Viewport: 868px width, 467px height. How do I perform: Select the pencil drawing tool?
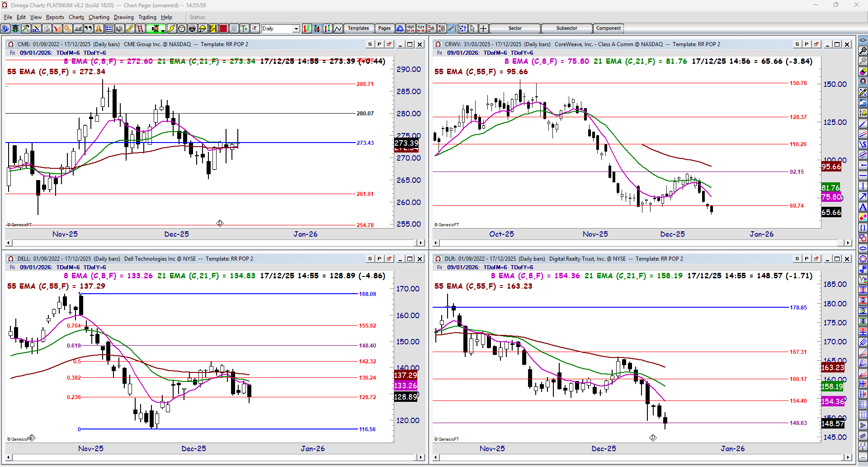pos(863,92)
